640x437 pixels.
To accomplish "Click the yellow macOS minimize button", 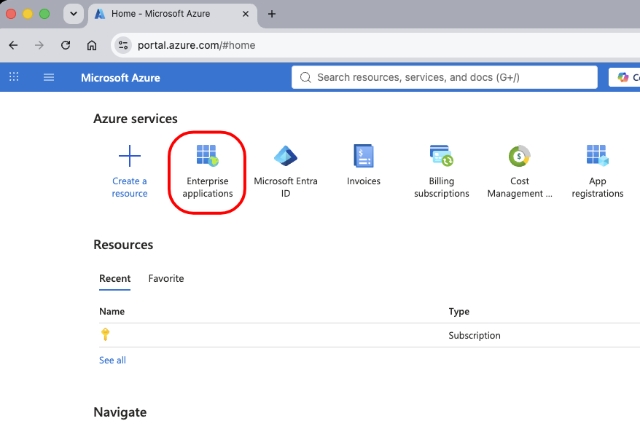I will click(28, 14).
